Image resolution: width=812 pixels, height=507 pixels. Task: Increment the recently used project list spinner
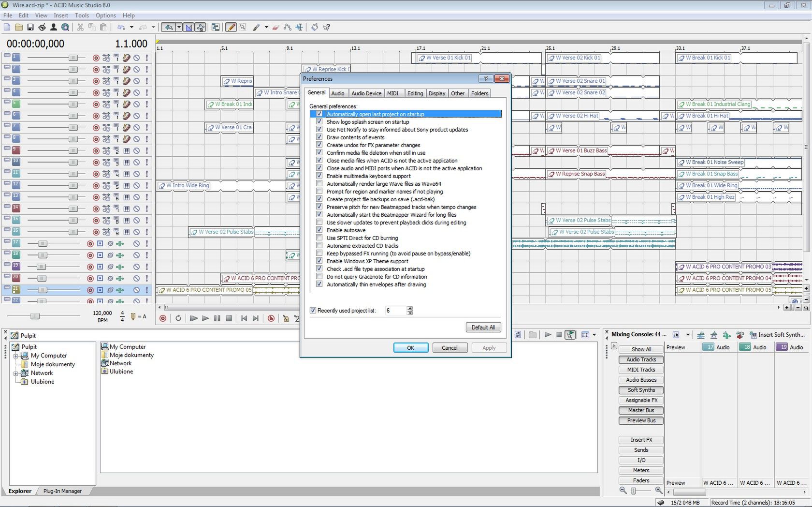pos(410,308)
